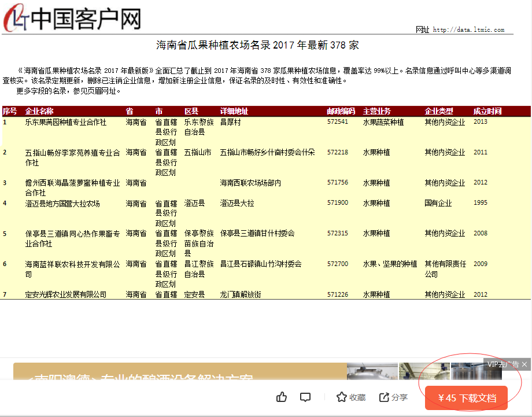Click company name 澄迈县地方国营大拉农场
The image size is (532, 417).
pos(62,203)
